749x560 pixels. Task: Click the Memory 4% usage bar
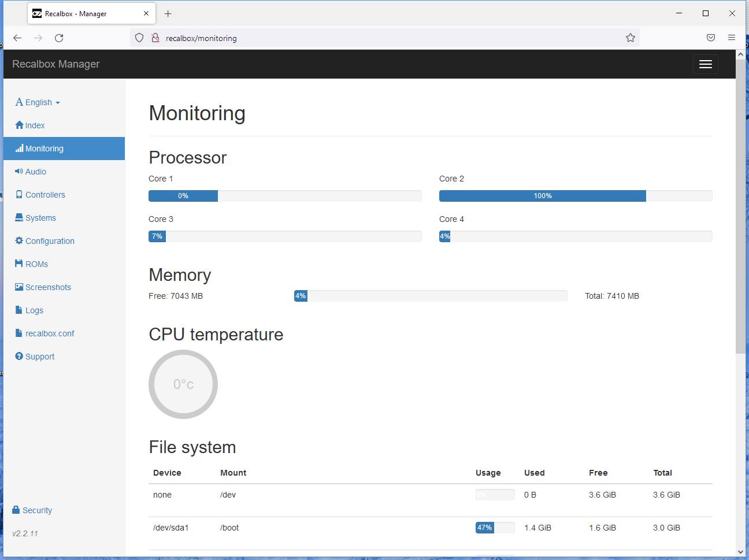click(431, 296)
